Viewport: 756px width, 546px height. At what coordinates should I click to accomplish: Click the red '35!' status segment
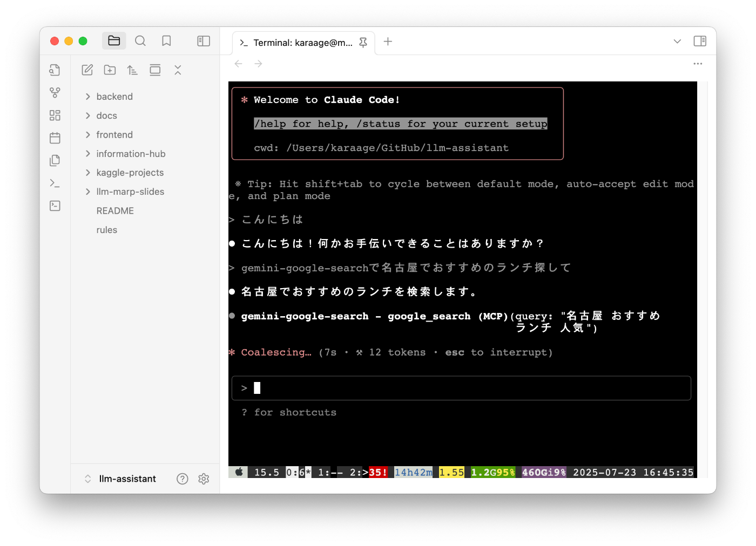(378, 473)
